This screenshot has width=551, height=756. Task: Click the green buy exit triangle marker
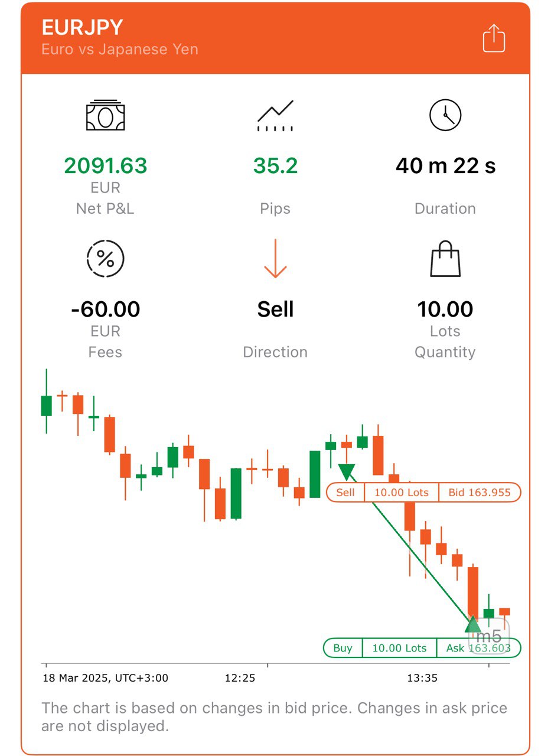point(473,624)
